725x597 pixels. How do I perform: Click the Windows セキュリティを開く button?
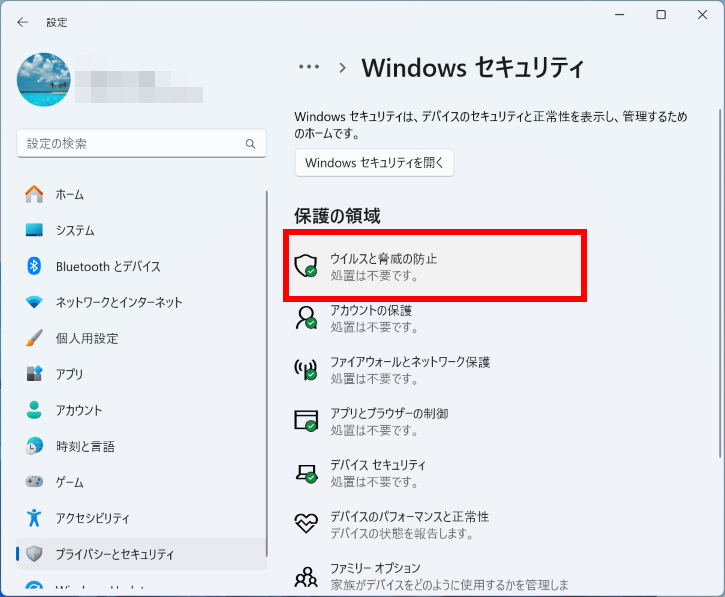[374, 163]
